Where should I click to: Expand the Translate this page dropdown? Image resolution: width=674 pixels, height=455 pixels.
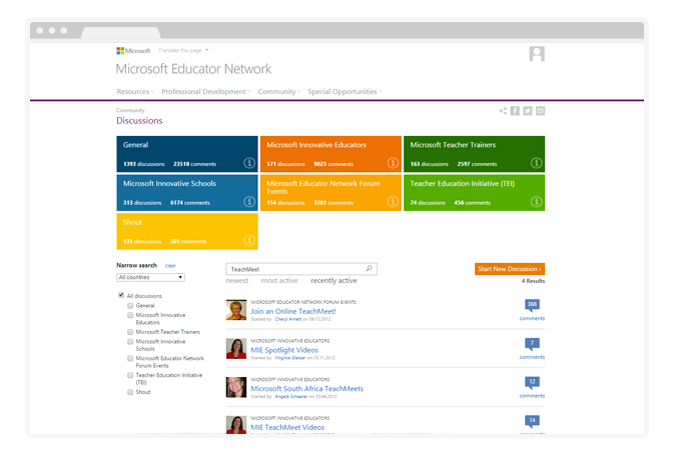click(184, 50)
